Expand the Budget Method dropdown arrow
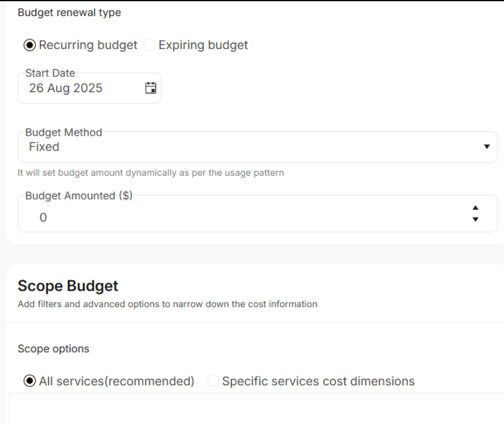Screen dimensions: 504x424 pos(487,147)
